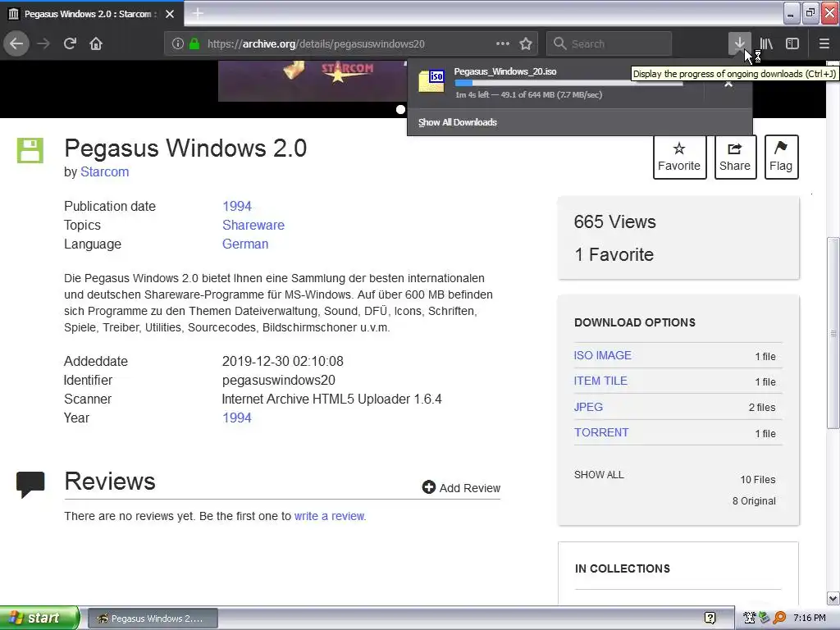Open the JPEG download option
Image resolution: width=840 pixels, height=630 pixels.
[x=588, y=407]
